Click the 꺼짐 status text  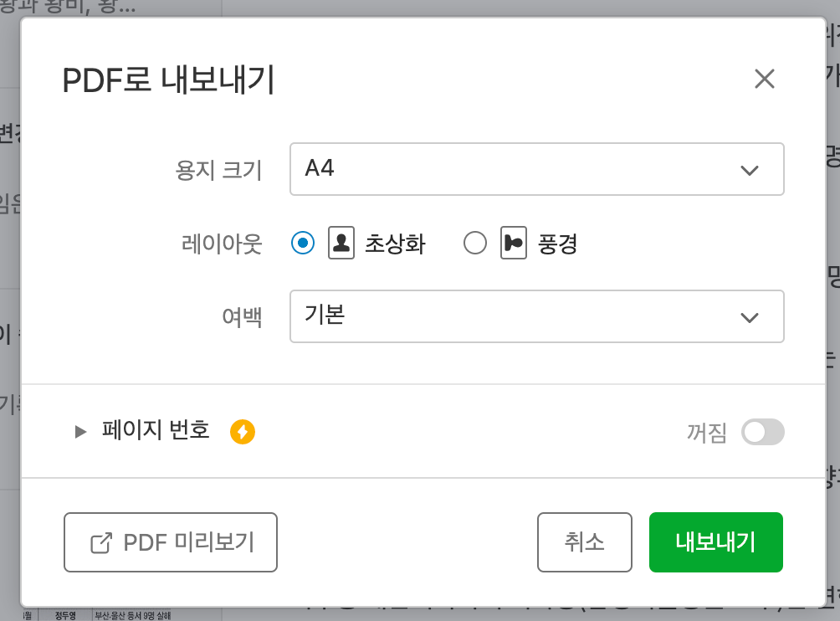(x=706, y=433)
